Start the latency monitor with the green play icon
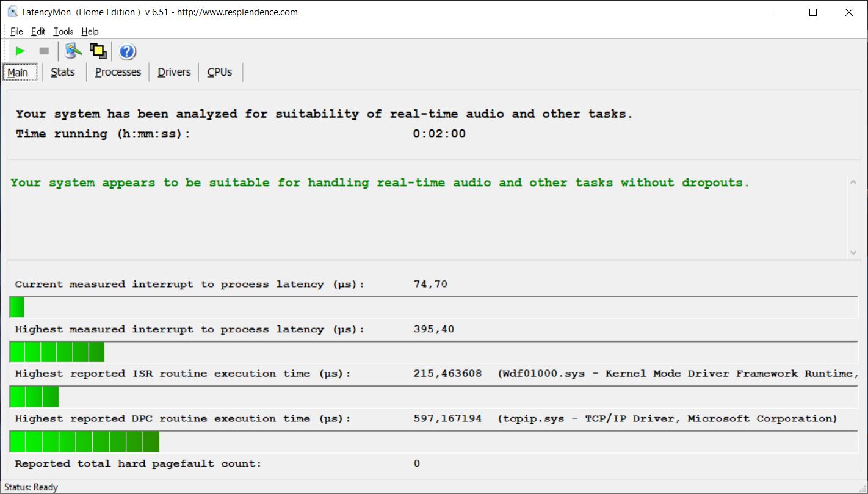The width and height of the screenshot is (868, 494). (x=20, y=51)
